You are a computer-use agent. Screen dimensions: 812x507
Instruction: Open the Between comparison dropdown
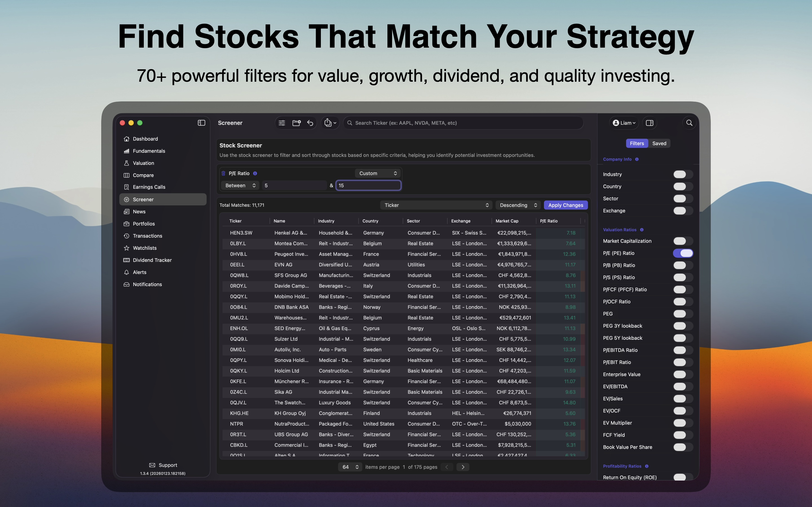(x=240, y=185)
